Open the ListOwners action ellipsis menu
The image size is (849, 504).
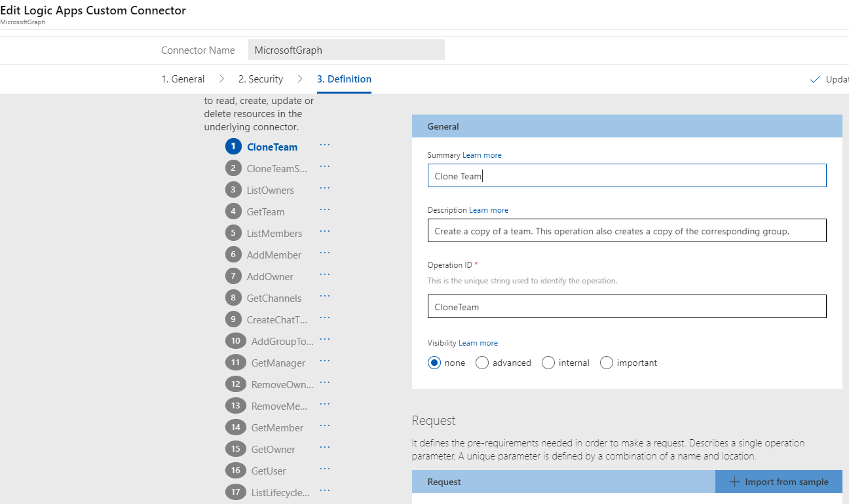pos(325,189)
